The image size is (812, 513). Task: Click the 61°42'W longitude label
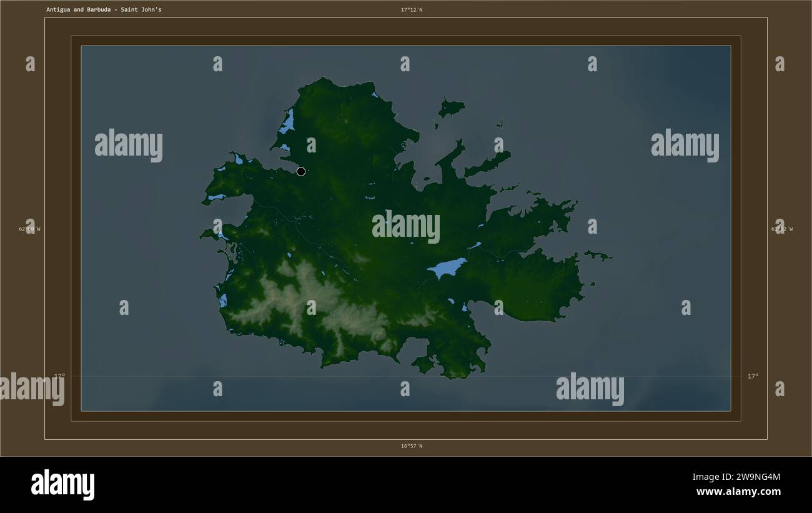[x=782, y=229]
